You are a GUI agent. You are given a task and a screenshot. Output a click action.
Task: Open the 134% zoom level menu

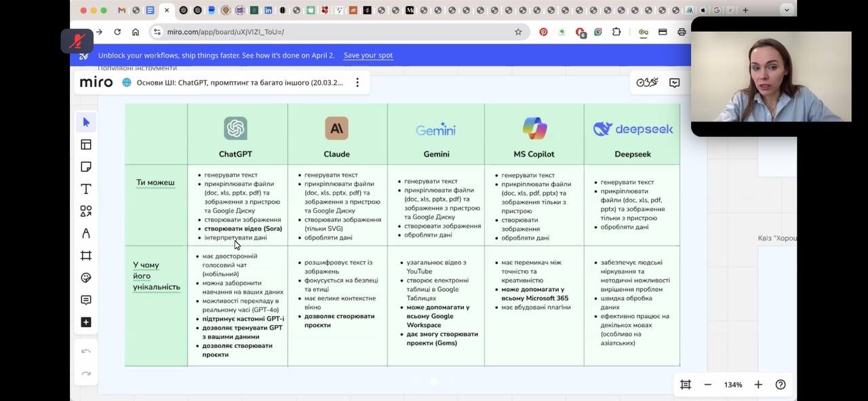tap(733, 385)
